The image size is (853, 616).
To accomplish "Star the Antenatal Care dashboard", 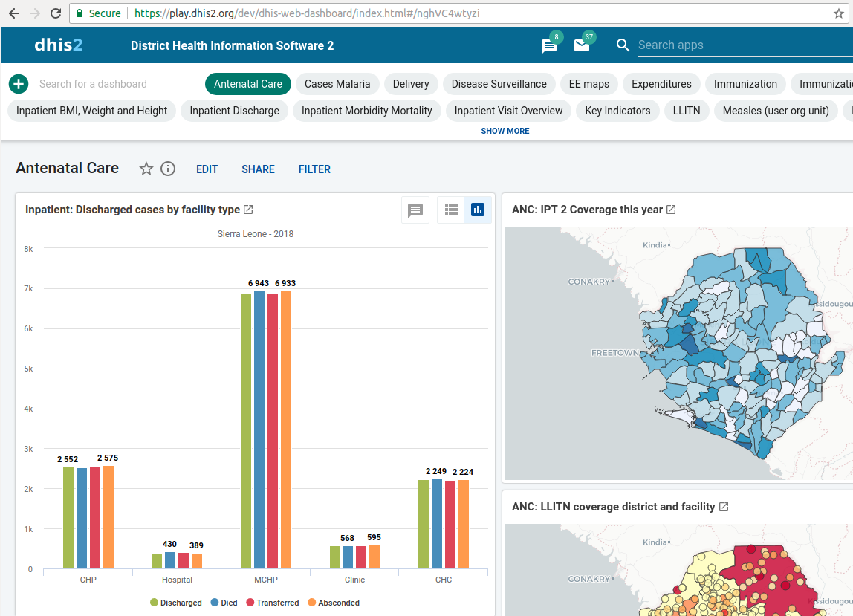I will click(146, 169).
